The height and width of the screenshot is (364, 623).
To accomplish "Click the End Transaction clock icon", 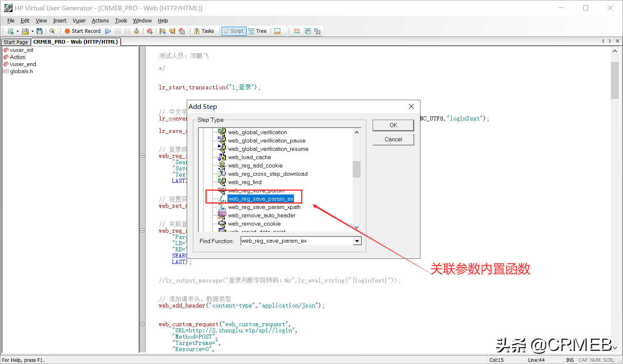I will (x=172, y=31).
